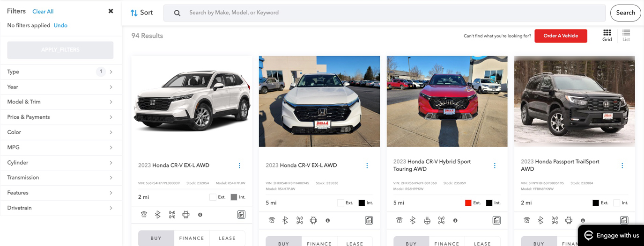Click window sticker icon on first CR-V card
644x246 pixels.
tap(241, 215)
